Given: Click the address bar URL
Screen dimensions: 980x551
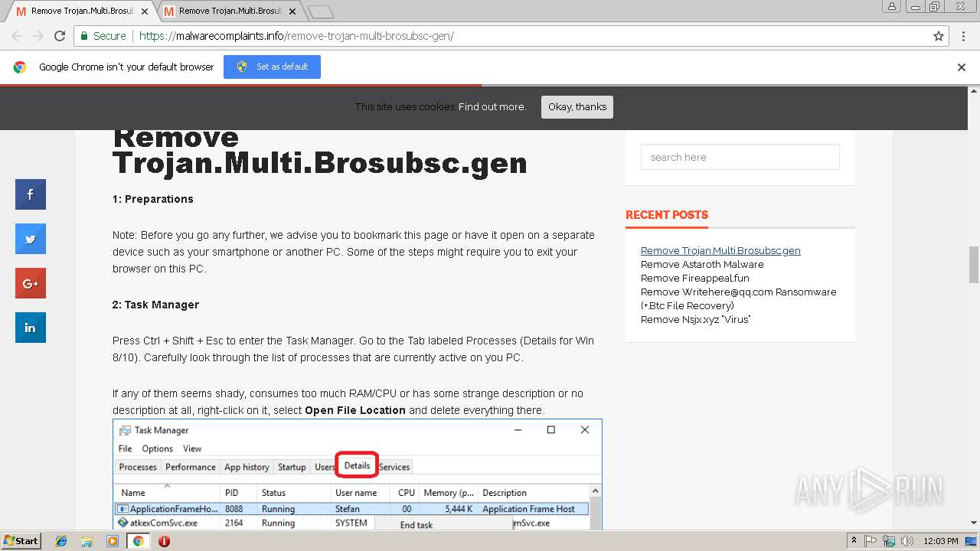Looking at the screenshot, I should coord(296,36).
